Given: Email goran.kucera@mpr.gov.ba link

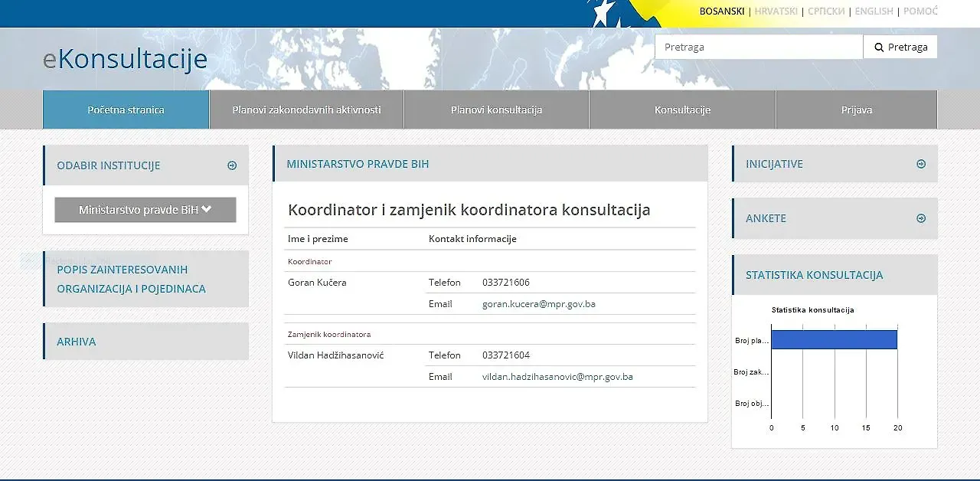Looking at the screenshot, I should click(539, 304).
